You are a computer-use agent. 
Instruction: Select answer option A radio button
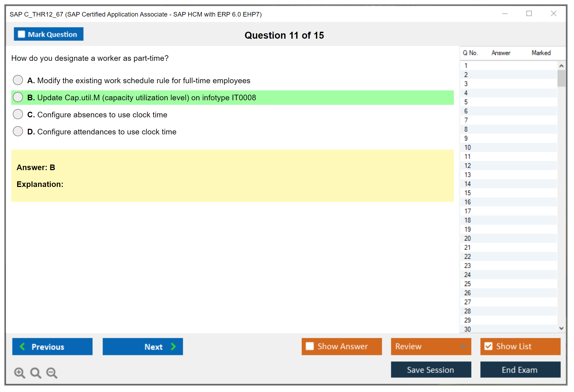(x=18, y=80)
